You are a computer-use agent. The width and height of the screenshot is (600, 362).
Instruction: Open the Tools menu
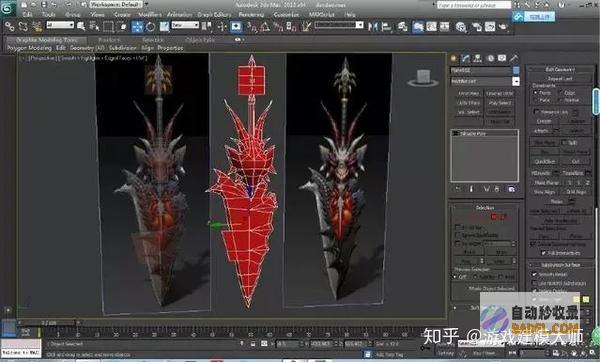49,15
